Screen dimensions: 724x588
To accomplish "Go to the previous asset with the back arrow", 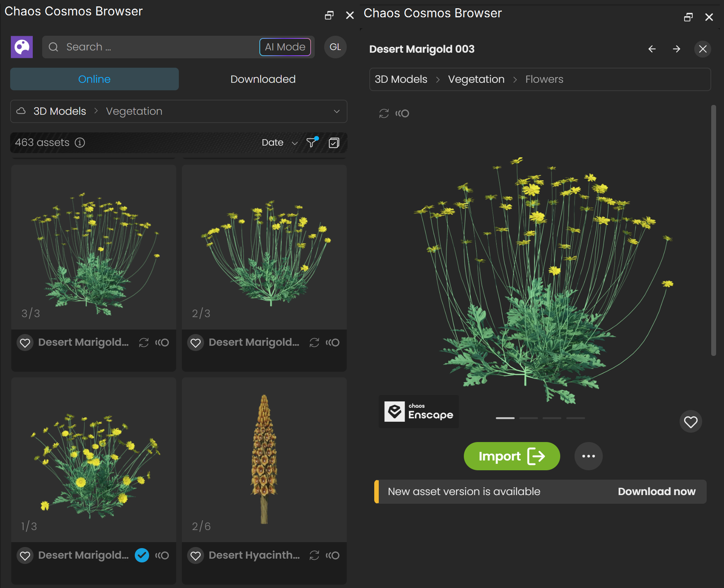I will click(652, 49).
